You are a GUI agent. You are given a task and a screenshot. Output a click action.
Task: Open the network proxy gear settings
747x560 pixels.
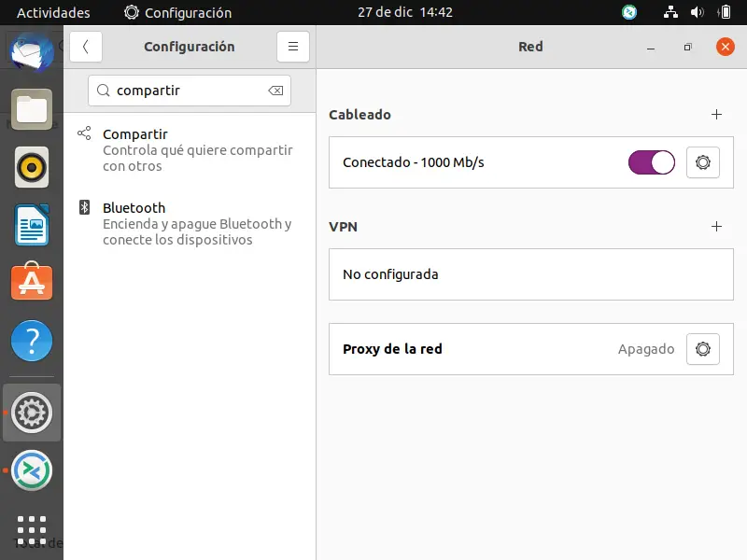[x=702, y=349]
